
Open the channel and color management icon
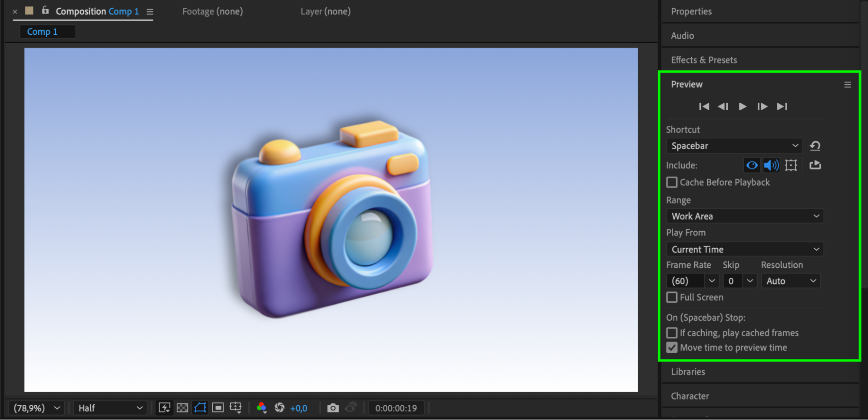coord(261,408)
